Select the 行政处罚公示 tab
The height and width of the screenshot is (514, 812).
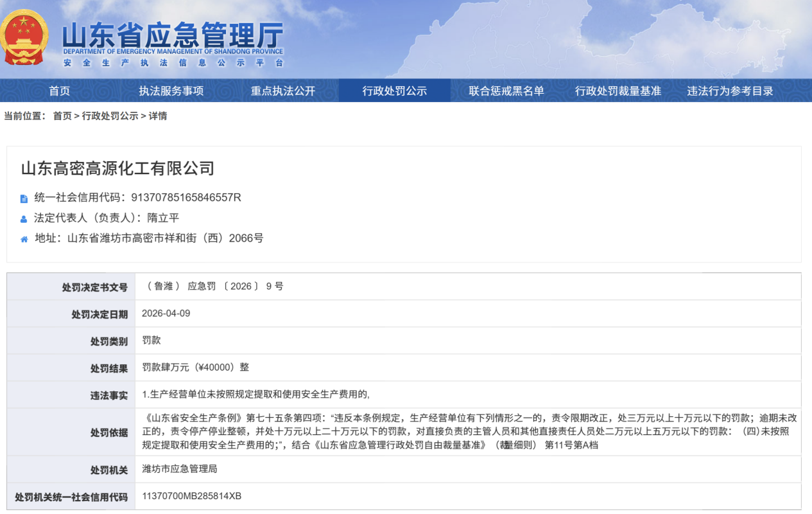point(394,91)
